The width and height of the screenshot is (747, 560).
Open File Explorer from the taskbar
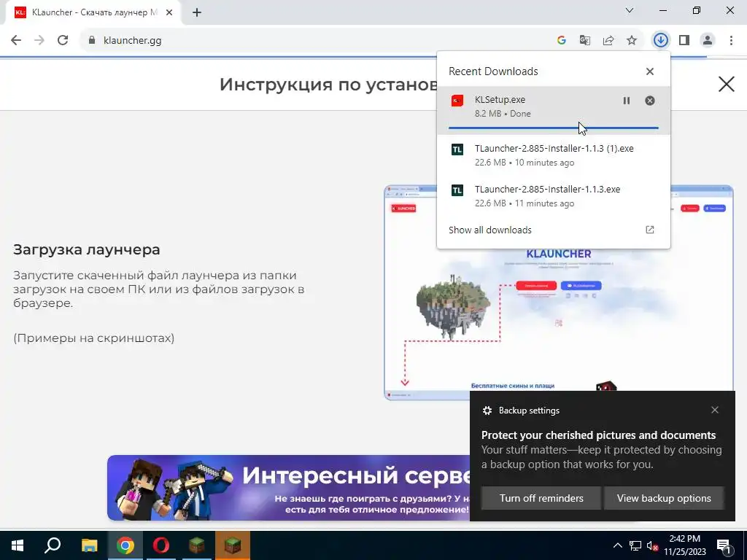(89, 545)
